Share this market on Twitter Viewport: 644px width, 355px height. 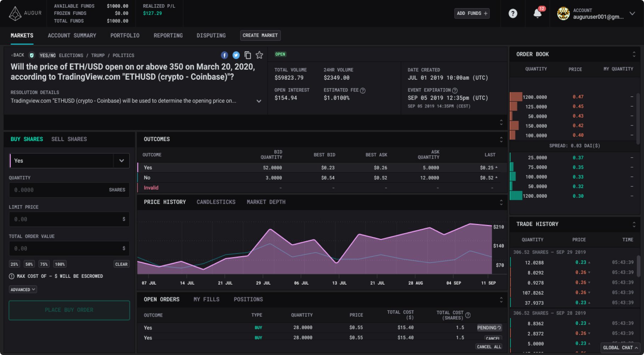[x=236, y=55]
